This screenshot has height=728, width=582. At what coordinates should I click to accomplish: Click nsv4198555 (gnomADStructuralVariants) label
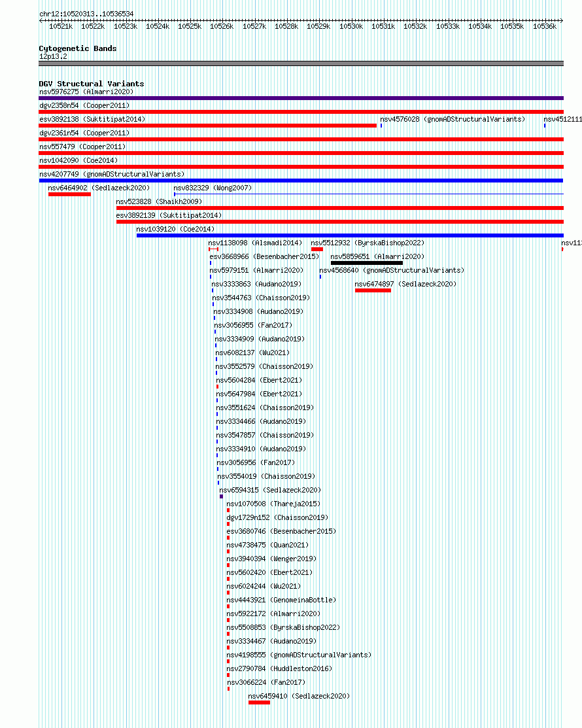[299, 655]
